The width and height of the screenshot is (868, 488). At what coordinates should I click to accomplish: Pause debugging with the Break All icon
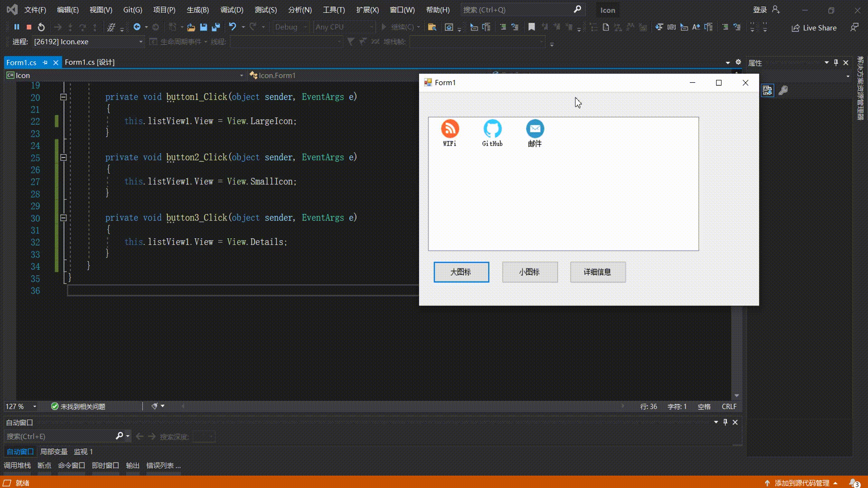click(17, 27)
